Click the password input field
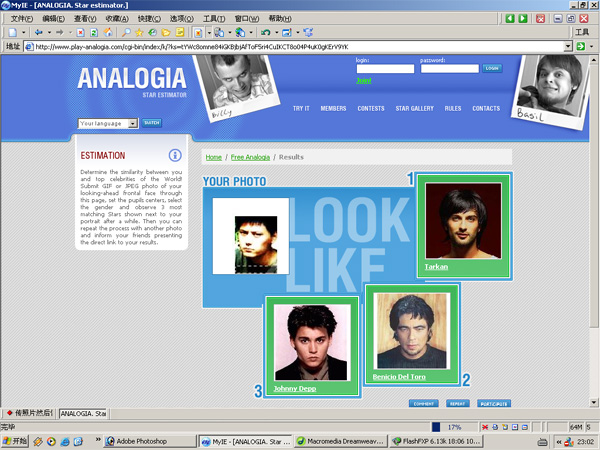The image size is (600, 450). (x=450, y=68)
